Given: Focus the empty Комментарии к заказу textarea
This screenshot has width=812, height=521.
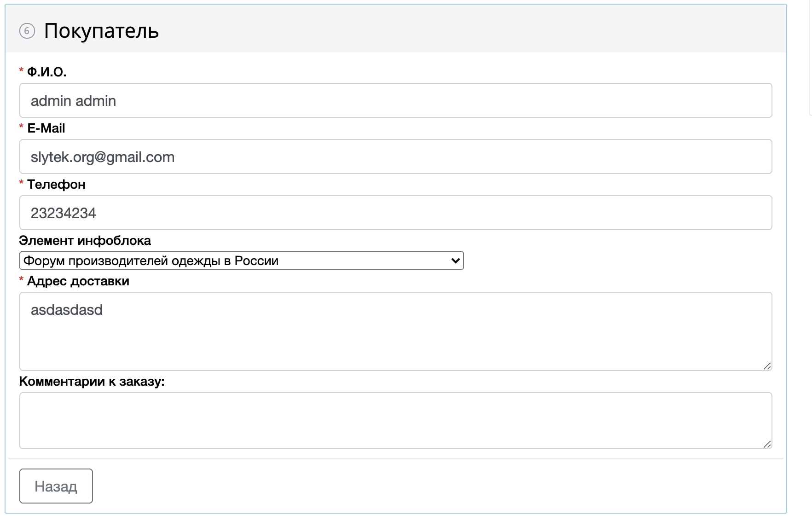Looking at the screenshot, I should (395, 420).
